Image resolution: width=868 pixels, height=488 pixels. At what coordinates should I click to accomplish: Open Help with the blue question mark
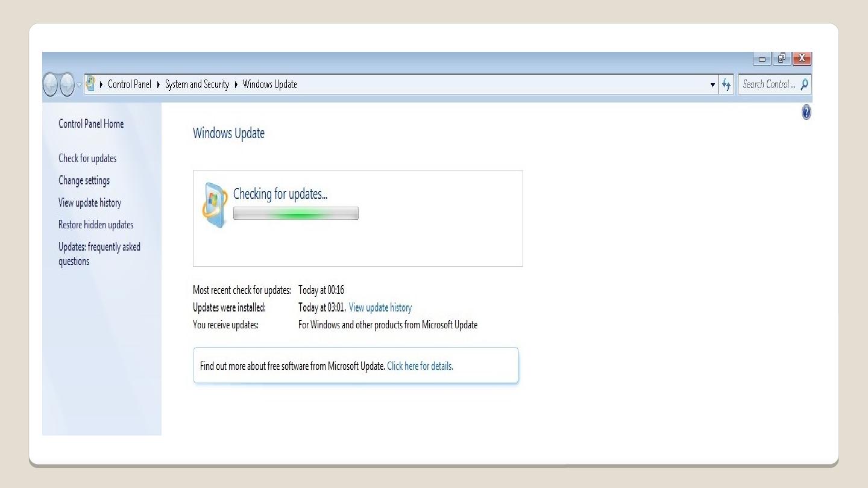click(x=807, y=112)
